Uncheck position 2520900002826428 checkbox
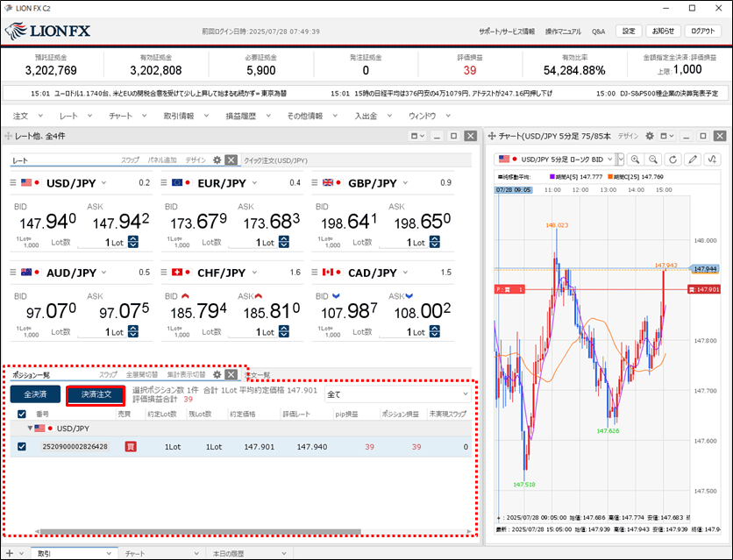This screenshot has height=560, width=733. click(x=21, y=447)
